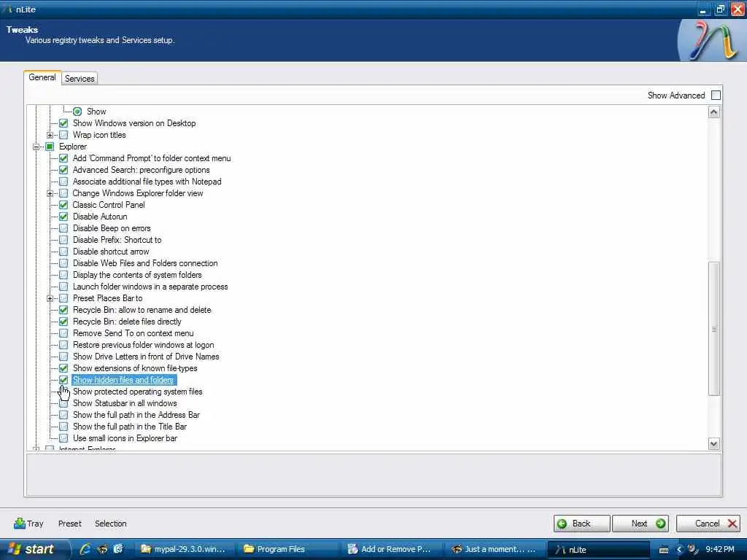Check Launch folder windows in a separate process
Viewport: 747px width, 560px height.
point(63,287)
